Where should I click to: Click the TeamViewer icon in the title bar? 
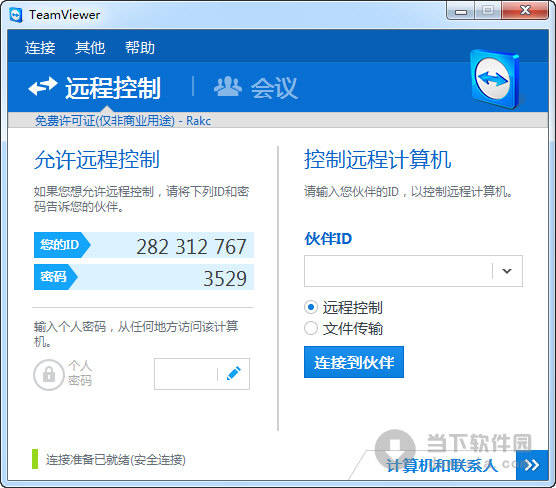[x=16, y=15]
